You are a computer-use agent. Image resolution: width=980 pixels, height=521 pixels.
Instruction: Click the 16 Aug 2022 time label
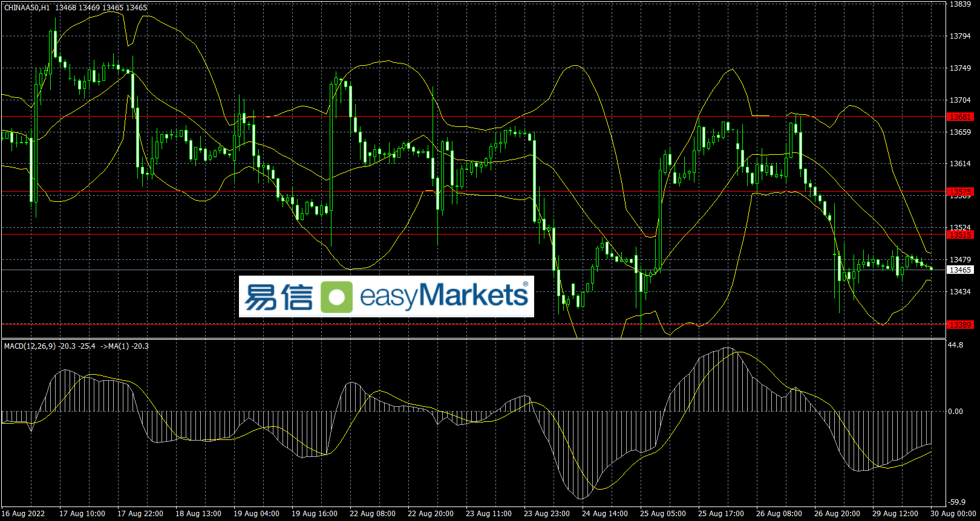click(x=23, y=514)
